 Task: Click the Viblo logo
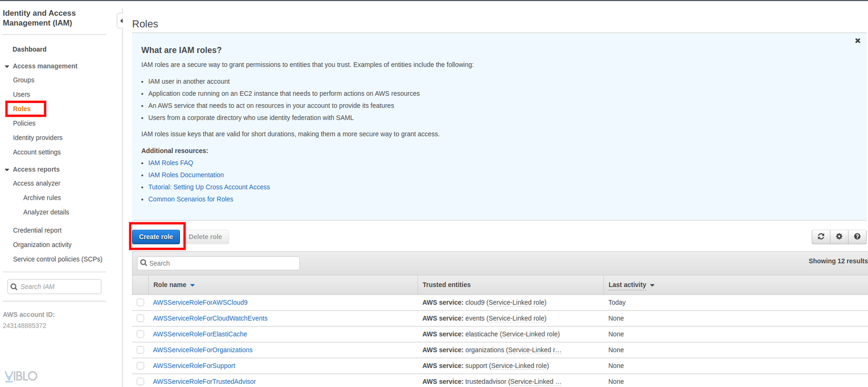(x=21, y=376)
